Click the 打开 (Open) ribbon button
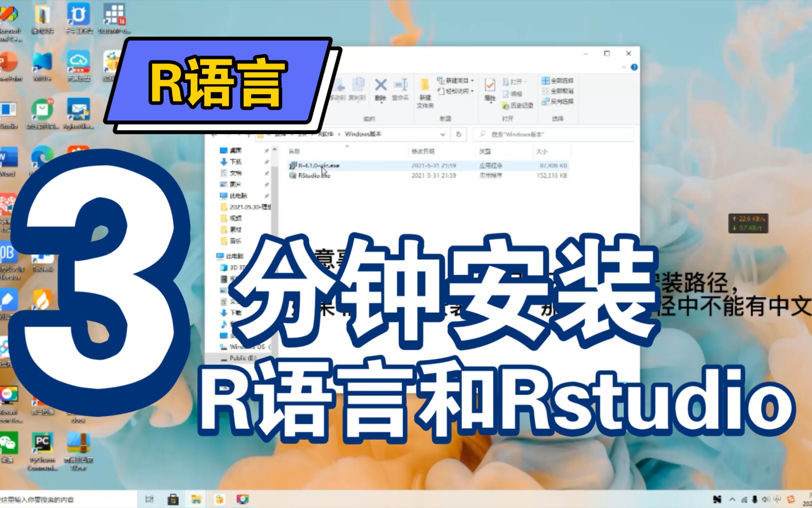Viewport: 812px width, 508px height. click(x=514, y=81)
